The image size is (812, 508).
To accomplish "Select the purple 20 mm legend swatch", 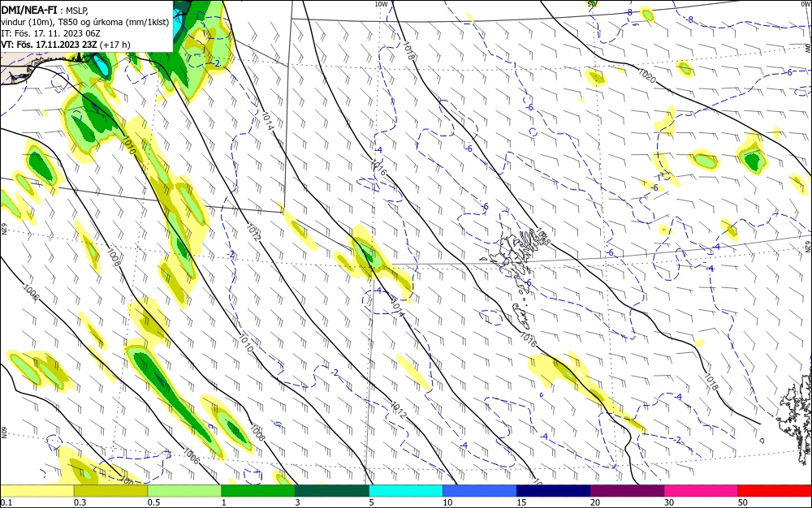I will pyautogui.click(x=627, y=491).
